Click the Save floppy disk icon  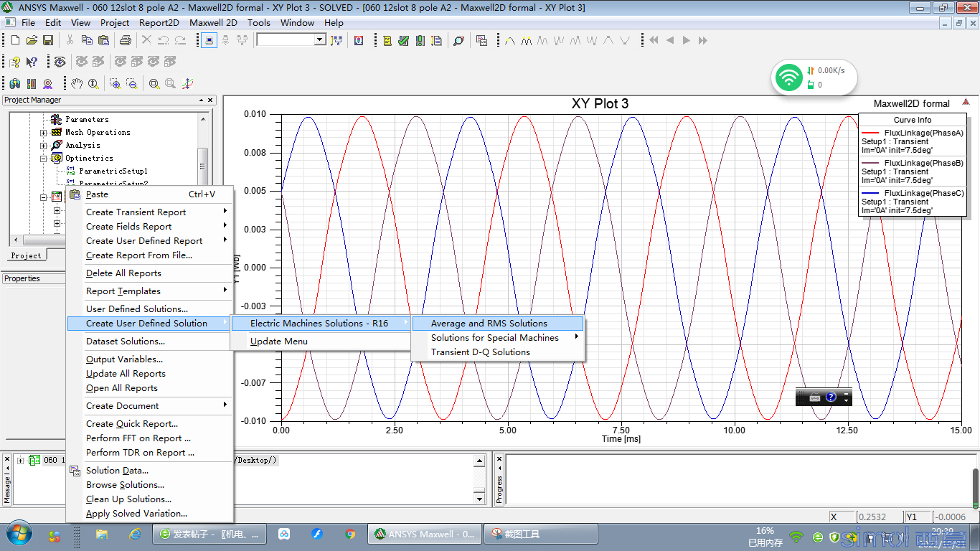coord(47,40)
